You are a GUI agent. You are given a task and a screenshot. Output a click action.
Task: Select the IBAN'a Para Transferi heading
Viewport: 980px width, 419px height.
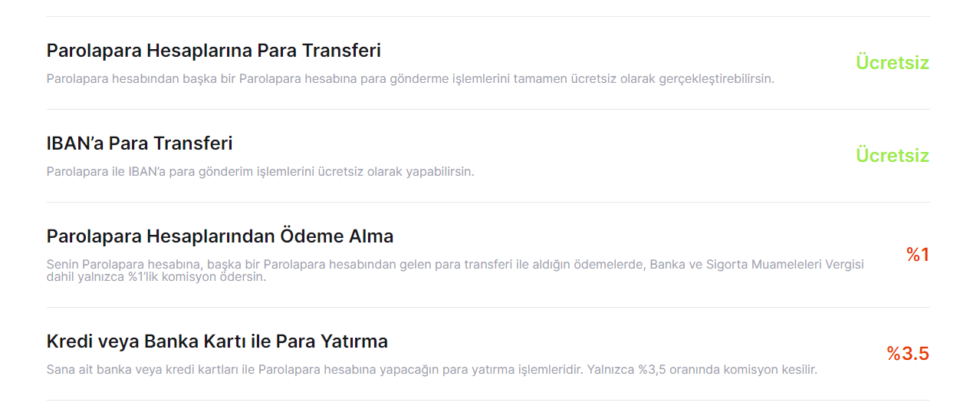pos(140,144)
